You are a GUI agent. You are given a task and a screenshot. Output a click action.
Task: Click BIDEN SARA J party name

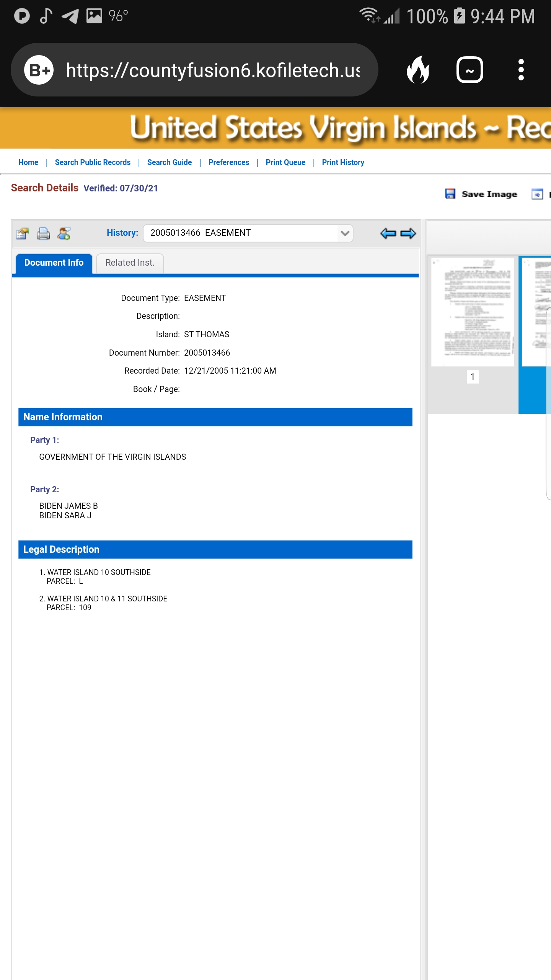[65, 516]
